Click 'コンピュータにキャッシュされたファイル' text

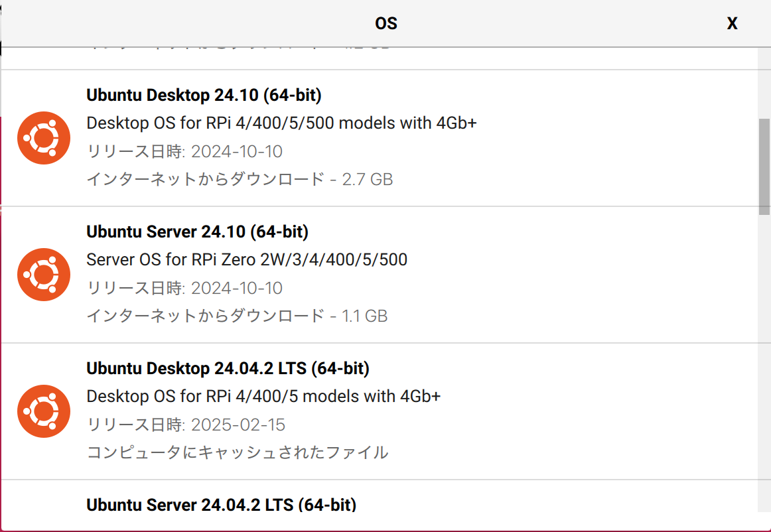coord(238,452)
